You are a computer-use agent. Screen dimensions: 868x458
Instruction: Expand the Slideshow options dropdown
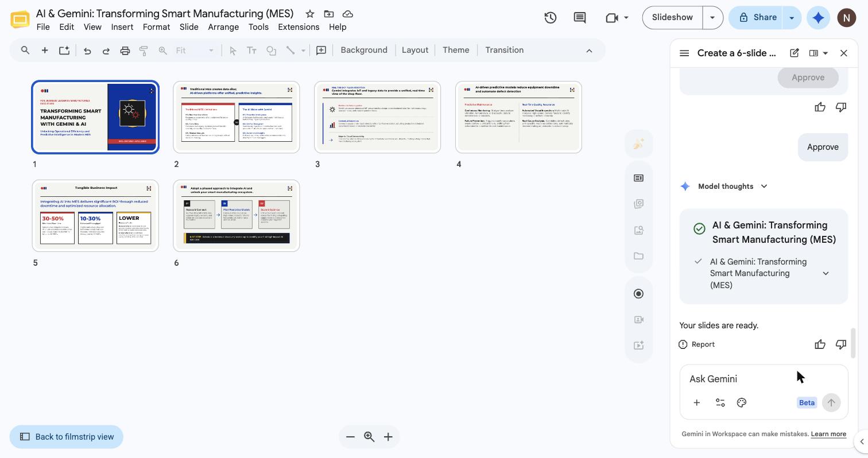(712, 18)
